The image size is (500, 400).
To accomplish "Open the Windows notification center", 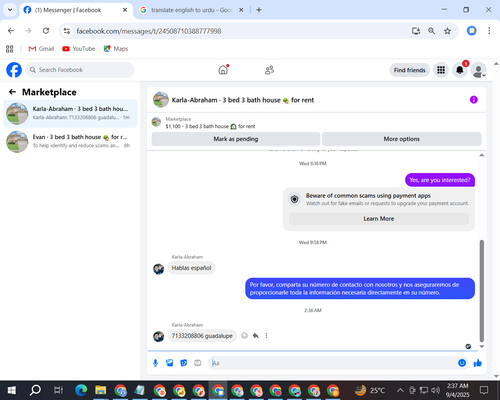I will point(484,390).
